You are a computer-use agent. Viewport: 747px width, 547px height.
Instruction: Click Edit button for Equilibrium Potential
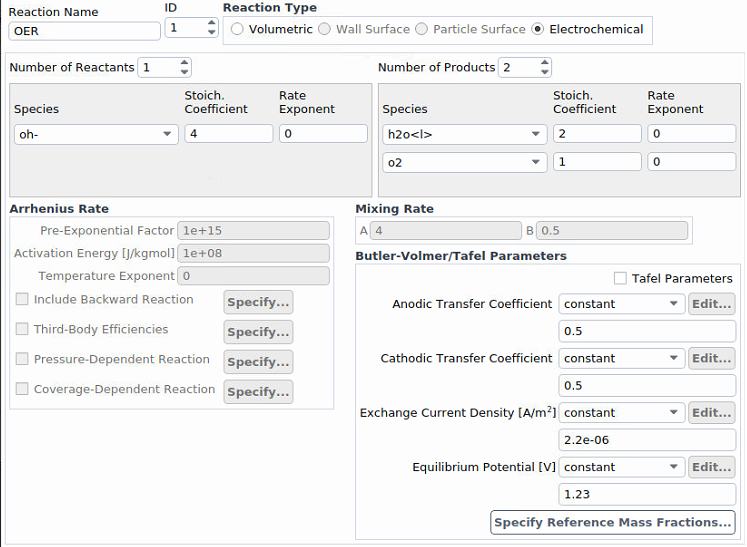[x=711, y=467]
